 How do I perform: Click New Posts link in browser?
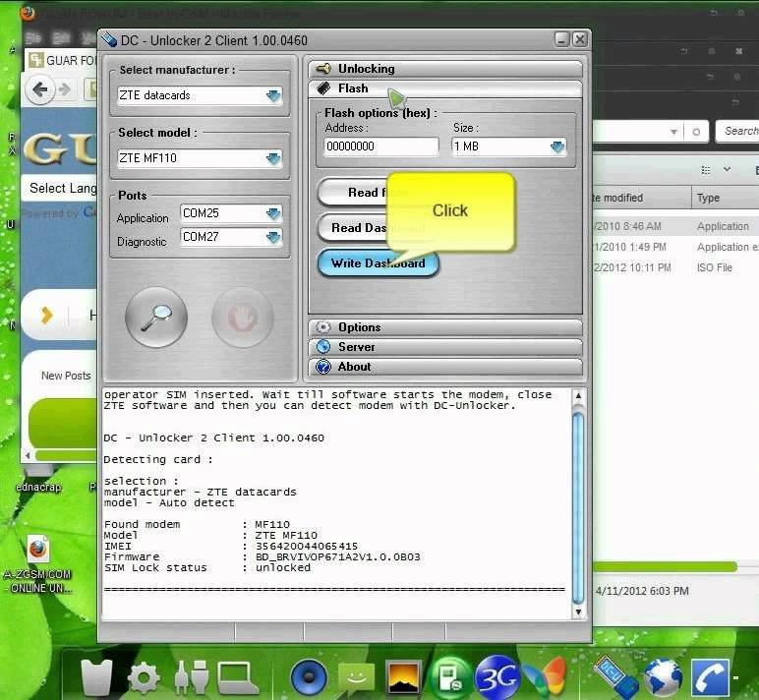(66, 376)
